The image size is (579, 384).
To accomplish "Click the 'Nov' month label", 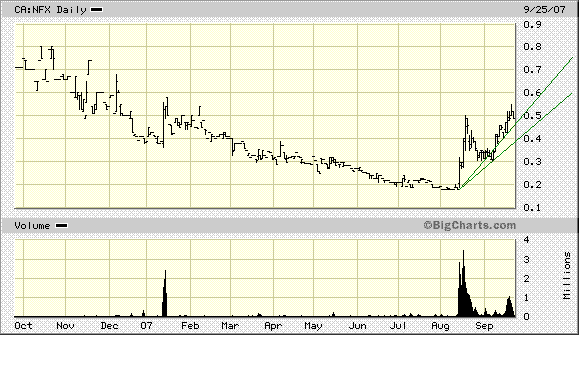I will point(65,326).
